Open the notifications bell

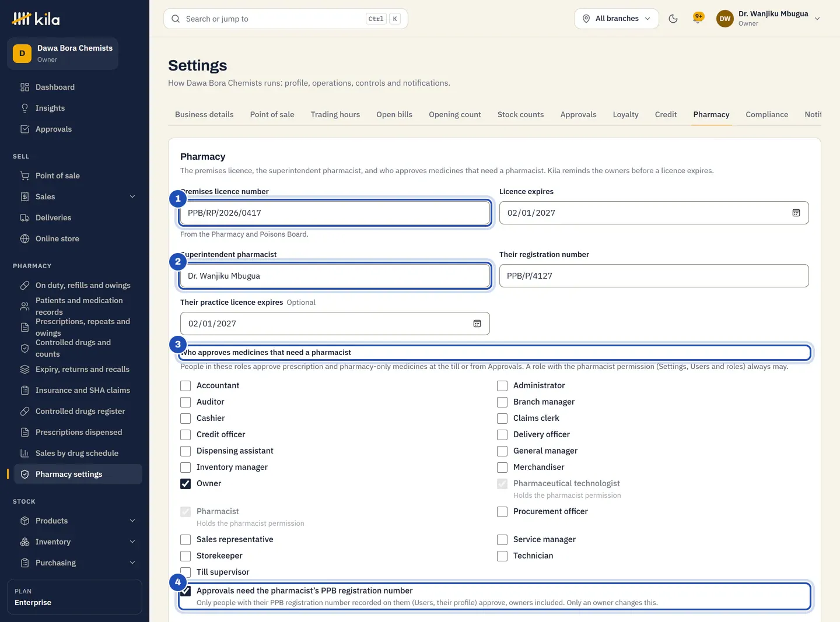pyautogui.click(x=698, y=19)
